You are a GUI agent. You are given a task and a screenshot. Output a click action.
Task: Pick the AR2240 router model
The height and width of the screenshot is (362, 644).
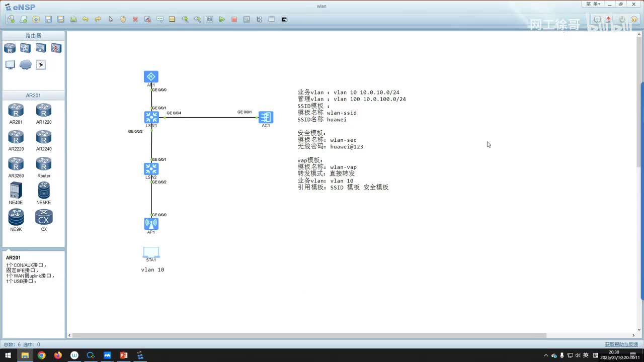pyautogui.click(x=44, y=141)
